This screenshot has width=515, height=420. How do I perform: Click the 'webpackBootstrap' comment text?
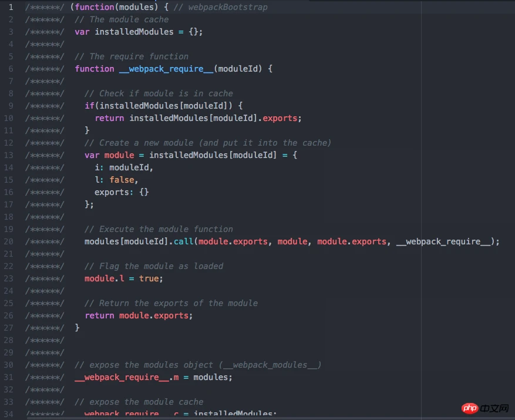tap(228, 7)
